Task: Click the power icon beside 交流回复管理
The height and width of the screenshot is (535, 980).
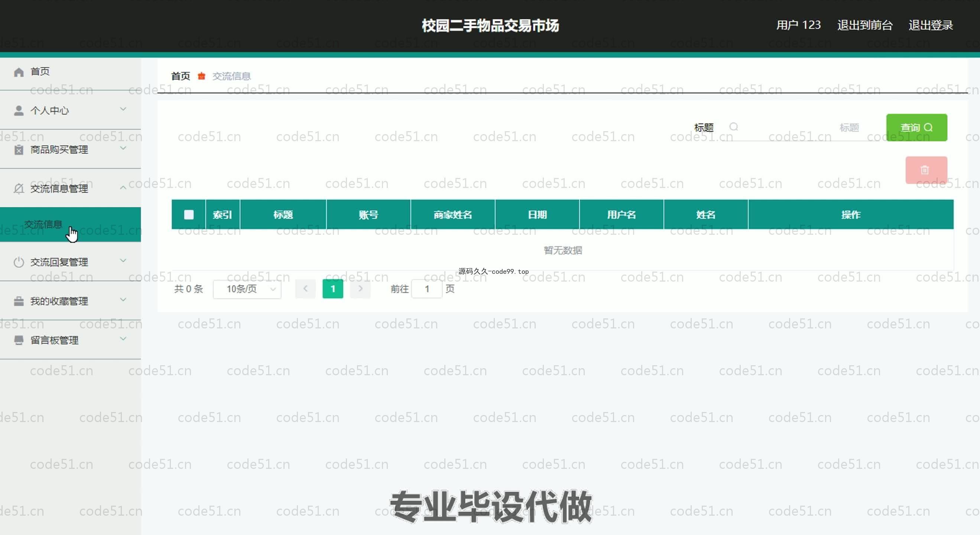Action: pos(19,262)
